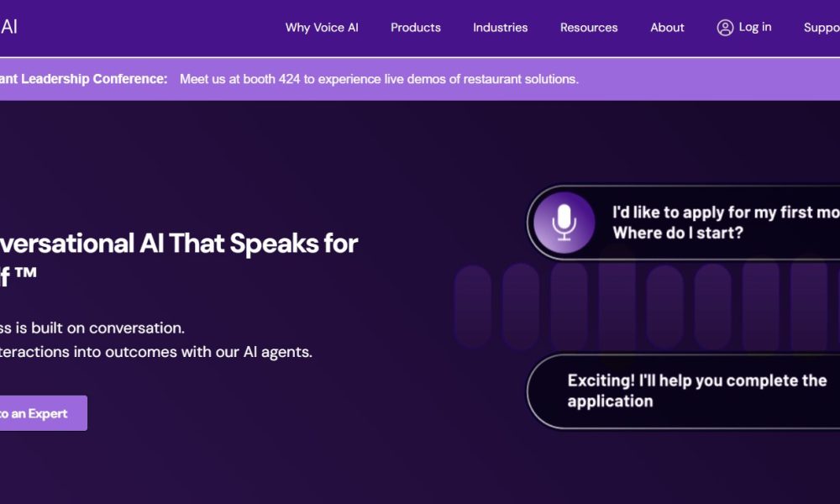Click the user account icon beside Log in
Viewport: 840px width, 504px height.
point(725,28)
